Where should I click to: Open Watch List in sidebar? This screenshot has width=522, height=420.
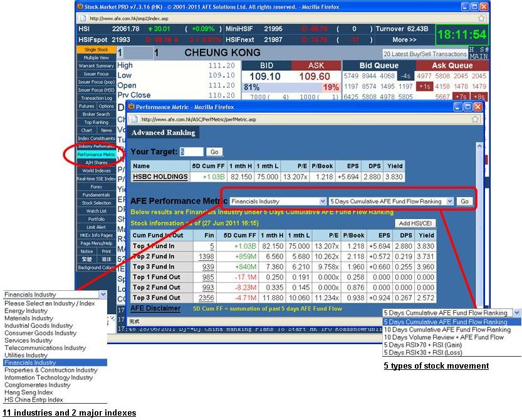[97, 211]
